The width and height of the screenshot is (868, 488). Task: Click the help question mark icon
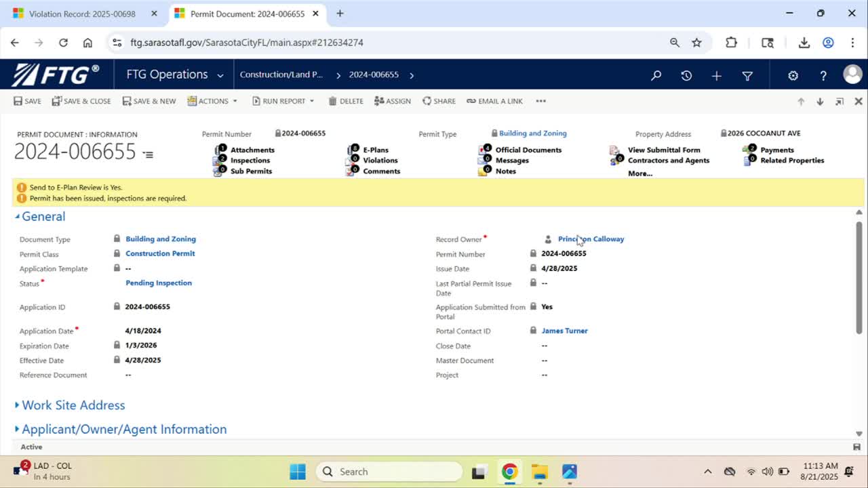click(823, 76)
